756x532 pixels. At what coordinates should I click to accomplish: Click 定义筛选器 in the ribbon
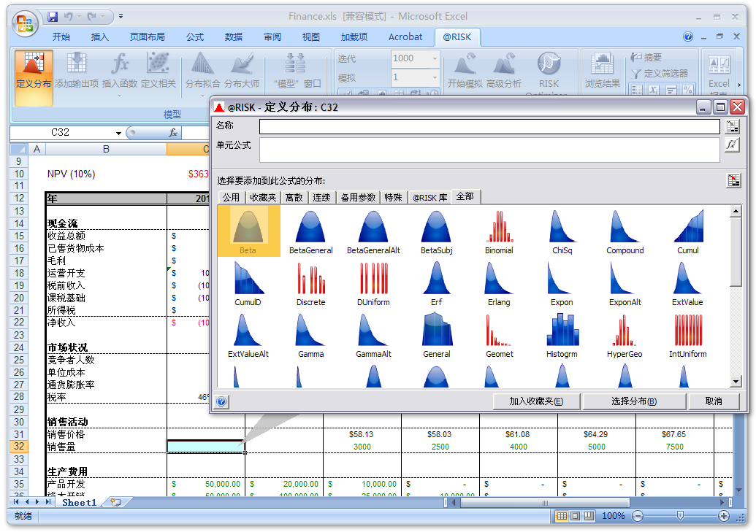pos(660,74)
